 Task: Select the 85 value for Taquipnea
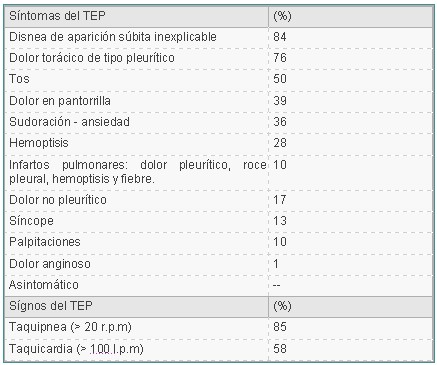pos(280,327)
